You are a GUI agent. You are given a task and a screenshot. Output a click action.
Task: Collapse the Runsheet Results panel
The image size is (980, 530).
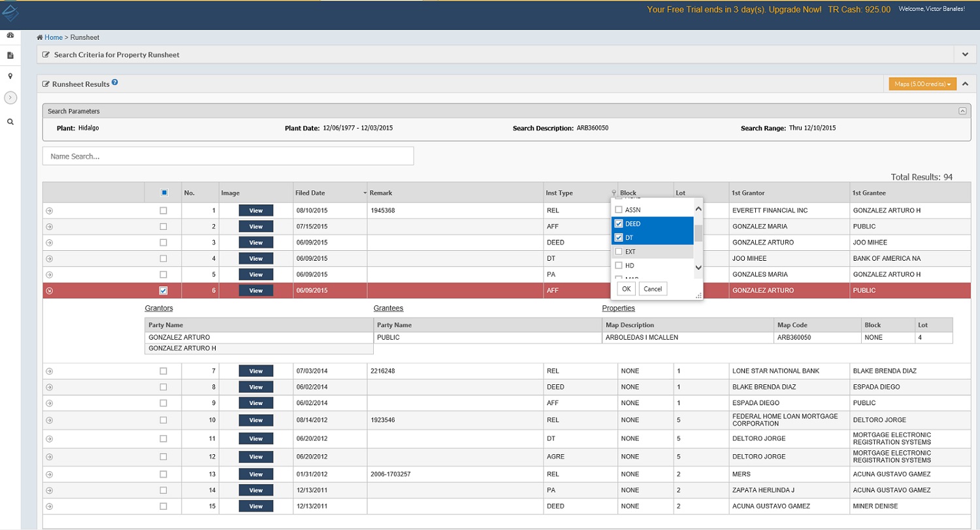[964, 84]
